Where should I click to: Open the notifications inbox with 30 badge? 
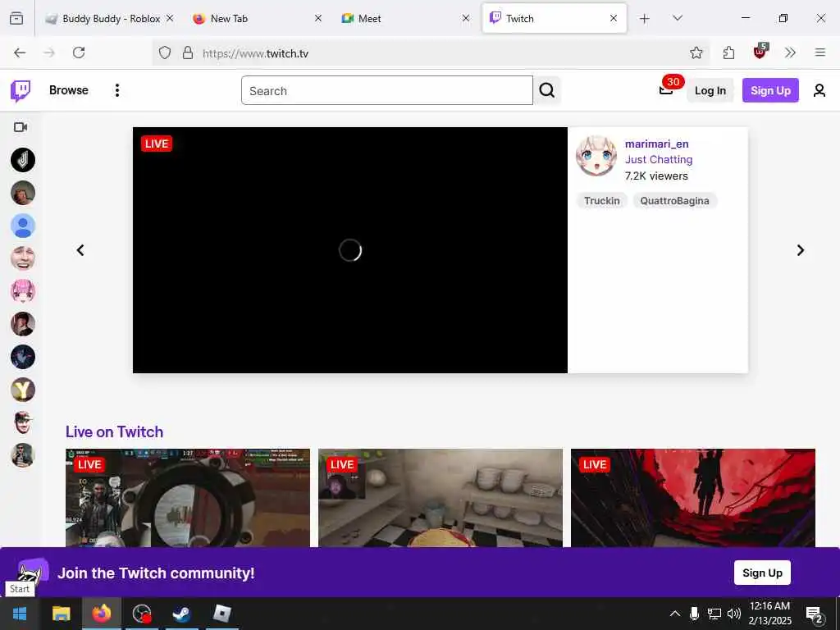668,89
